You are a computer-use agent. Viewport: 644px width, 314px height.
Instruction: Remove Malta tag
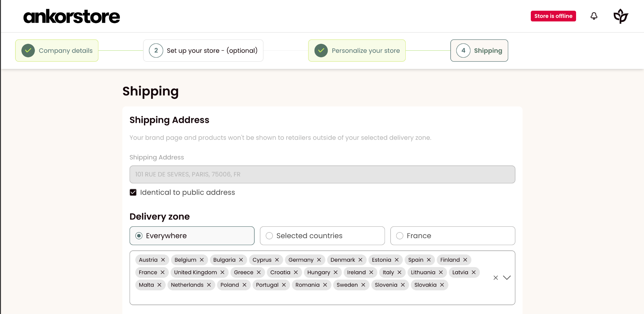tap(159, 285)
